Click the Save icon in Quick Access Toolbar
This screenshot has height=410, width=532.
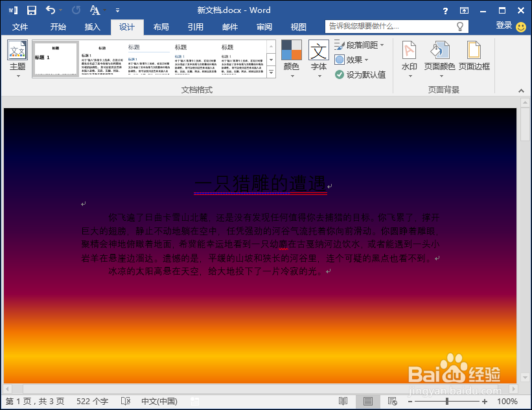pyautogui.click(x=30, y=10)
